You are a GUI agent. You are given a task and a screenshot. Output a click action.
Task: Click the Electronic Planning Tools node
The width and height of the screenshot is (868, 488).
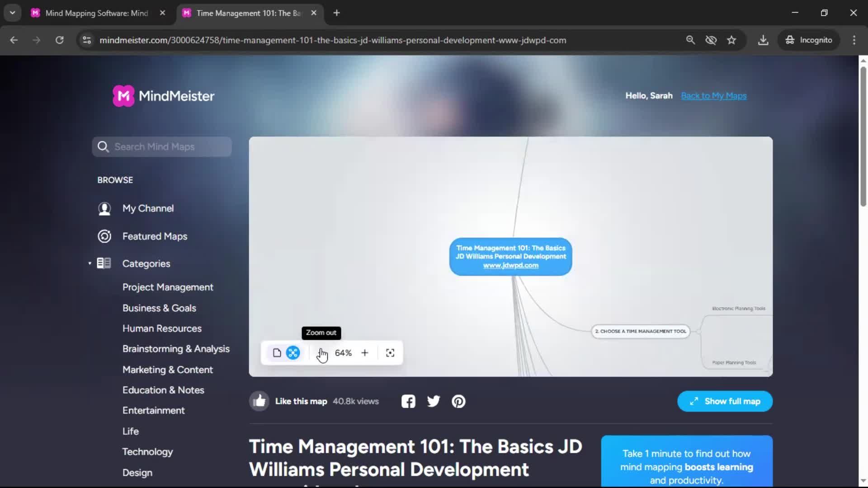[739, 309]
